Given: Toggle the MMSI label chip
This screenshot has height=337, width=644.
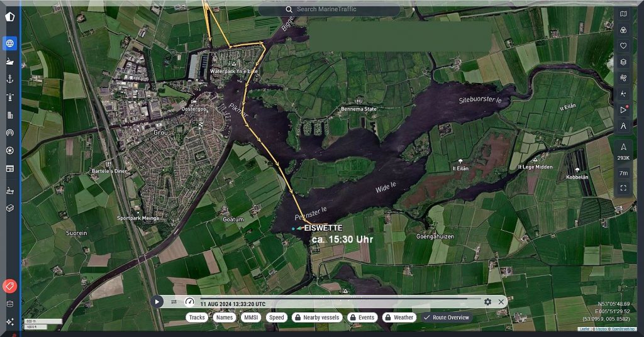Looking at the screenshot, I should 251,318.
